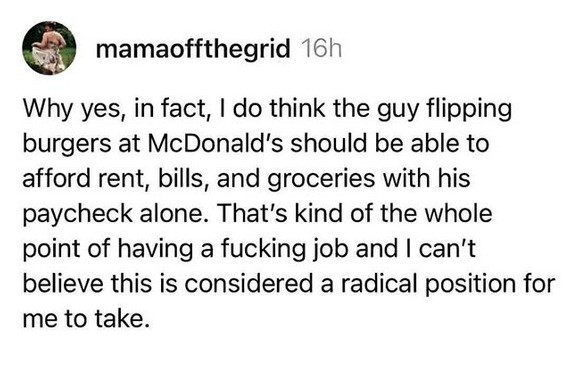Click the mamaoffthegrid username
The height and width of the screenshot is (374, 576).
[x=193, y=49]
